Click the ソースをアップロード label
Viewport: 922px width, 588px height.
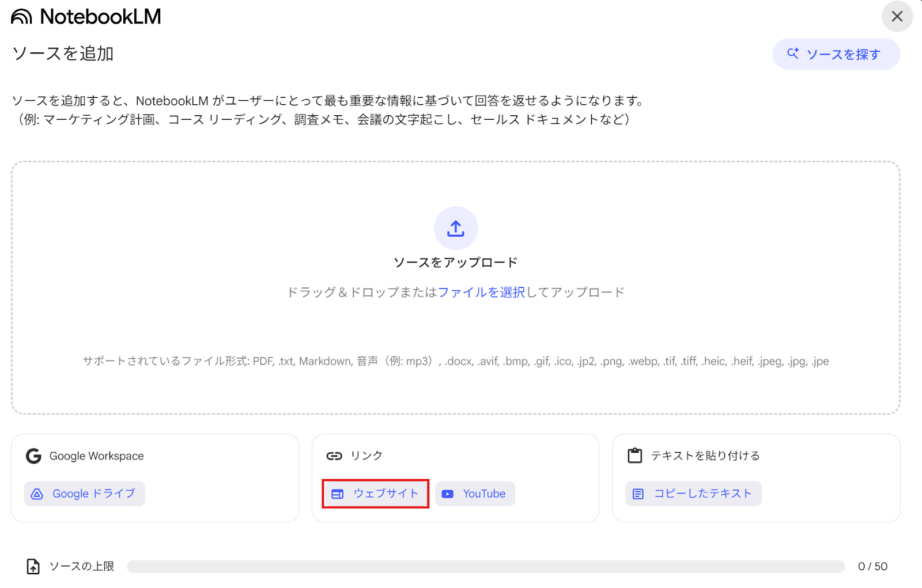pyautogui.click(x=456, y=263)
